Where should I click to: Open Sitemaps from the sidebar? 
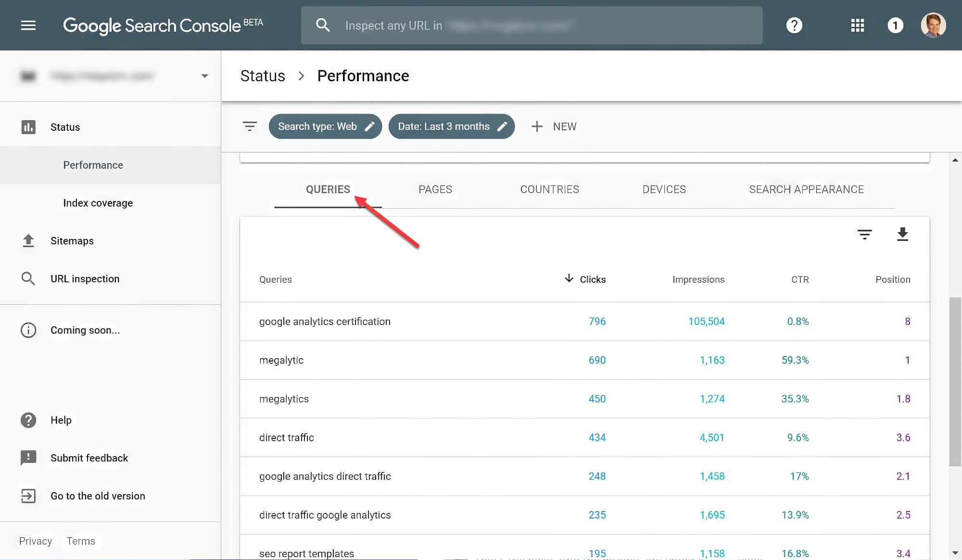[x=72, y=241]
